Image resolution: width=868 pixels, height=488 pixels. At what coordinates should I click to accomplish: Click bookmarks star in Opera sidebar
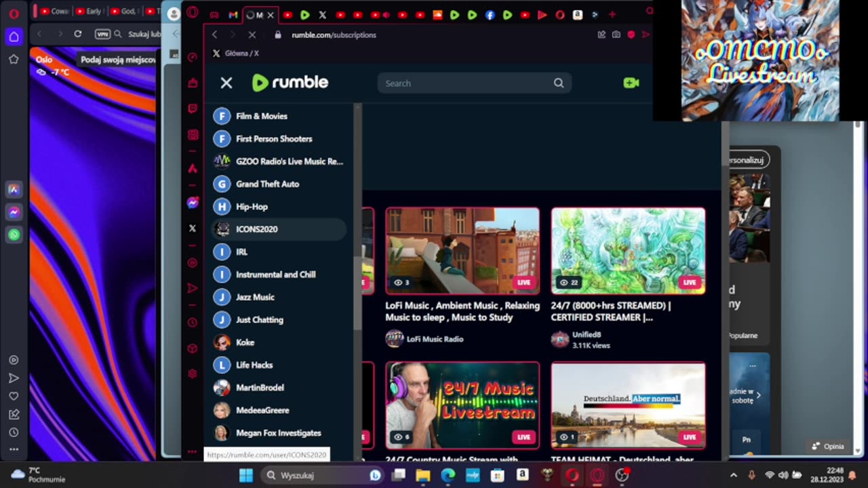(x=14, y=60)
